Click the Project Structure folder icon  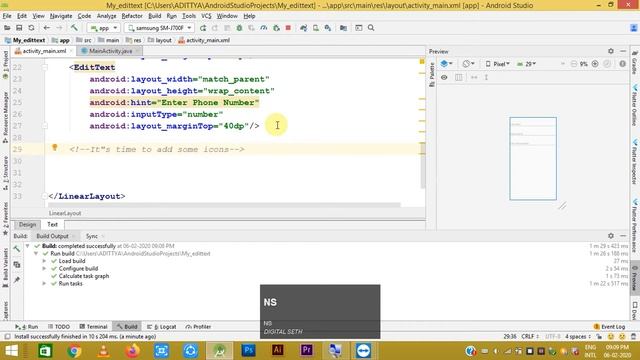pos(343,28)
